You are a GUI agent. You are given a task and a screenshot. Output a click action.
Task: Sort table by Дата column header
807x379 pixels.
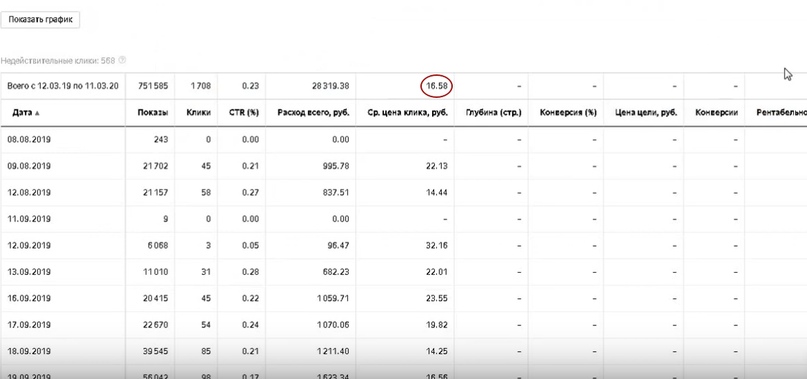[26, 113]
